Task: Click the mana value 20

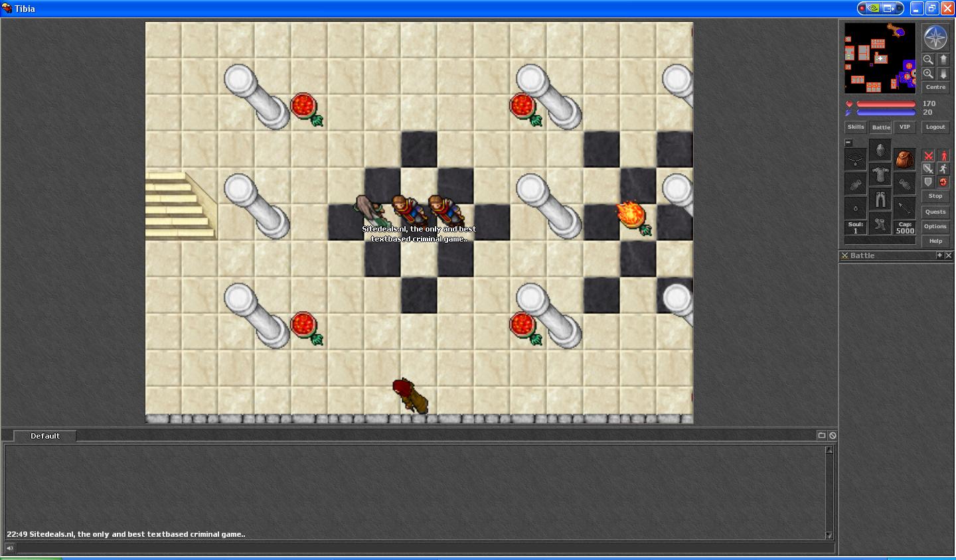Action: click(927, 112)
